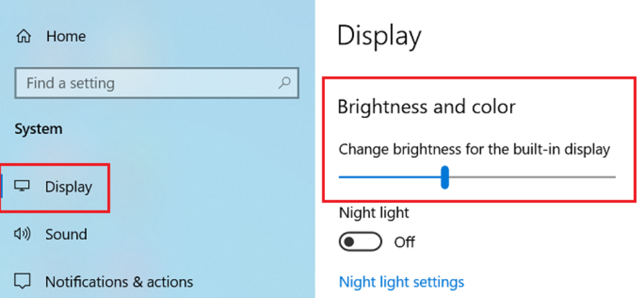The image size is (644, 298).
Task: Click the Sound speaker icon
Action: pyautogui.click(x=22, y=234)
